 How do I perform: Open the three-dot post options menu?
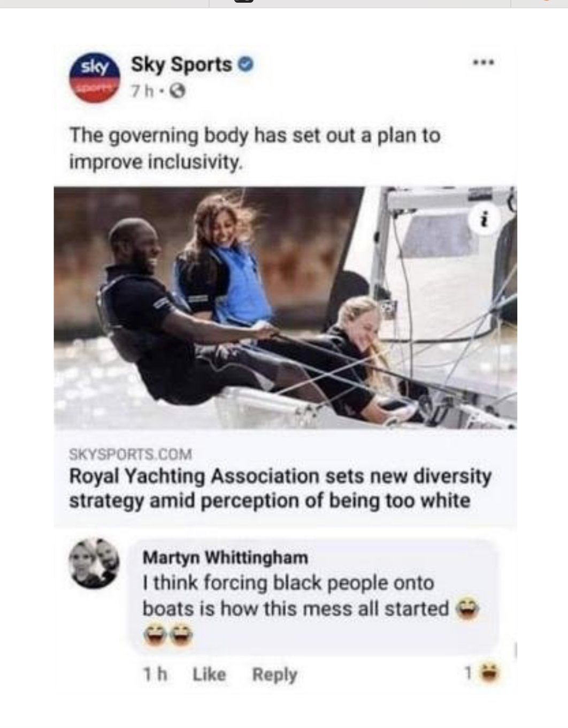(x=483, y=63)
